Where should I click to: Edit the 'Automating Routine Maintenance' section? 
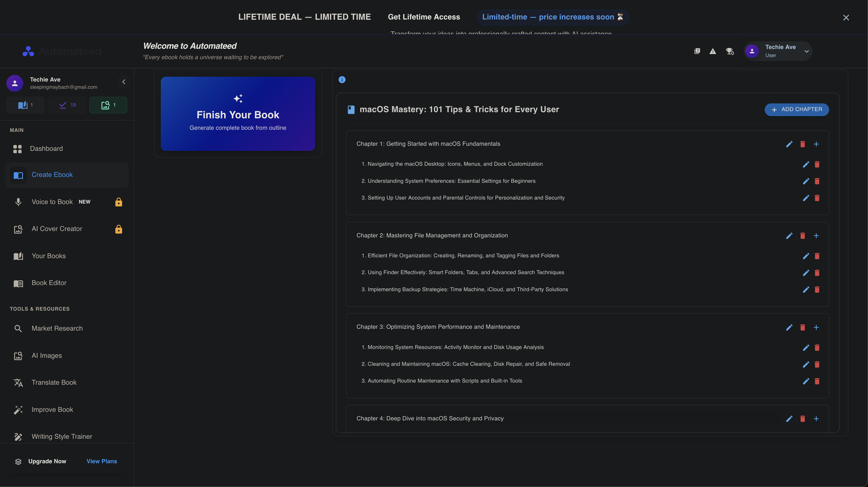pos(806,381)
